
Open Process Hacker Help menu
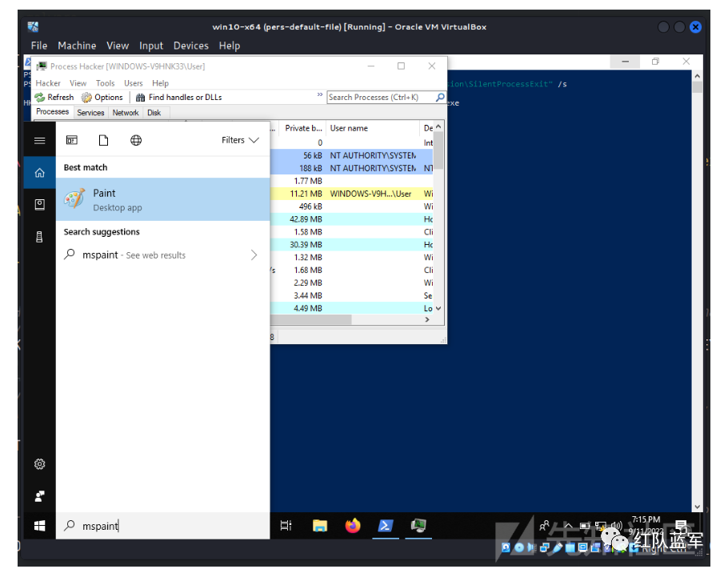coord(160,83)
